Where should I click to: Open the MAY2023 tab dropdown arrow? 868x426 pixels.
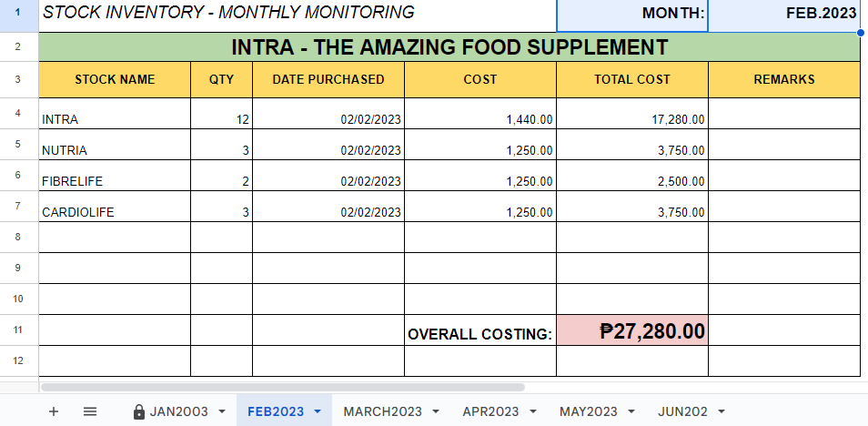coord(631,411)
